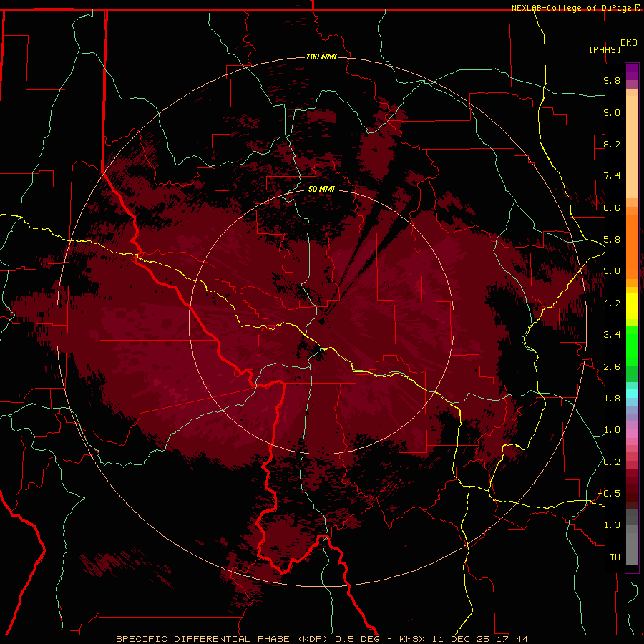Click the 50 NMI range ring label
The height and width of the screenshot is (644, 644).
tap(321, 189)
